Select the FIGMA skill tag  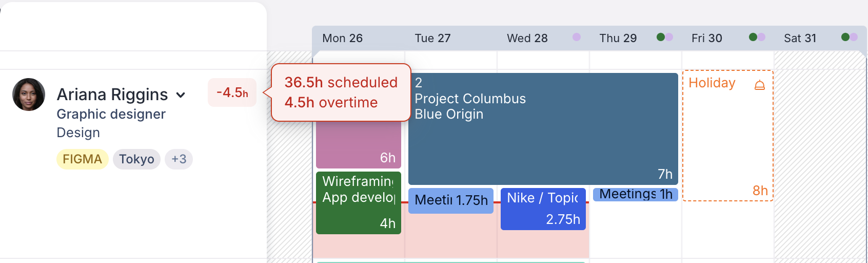[x=82, y=159]
